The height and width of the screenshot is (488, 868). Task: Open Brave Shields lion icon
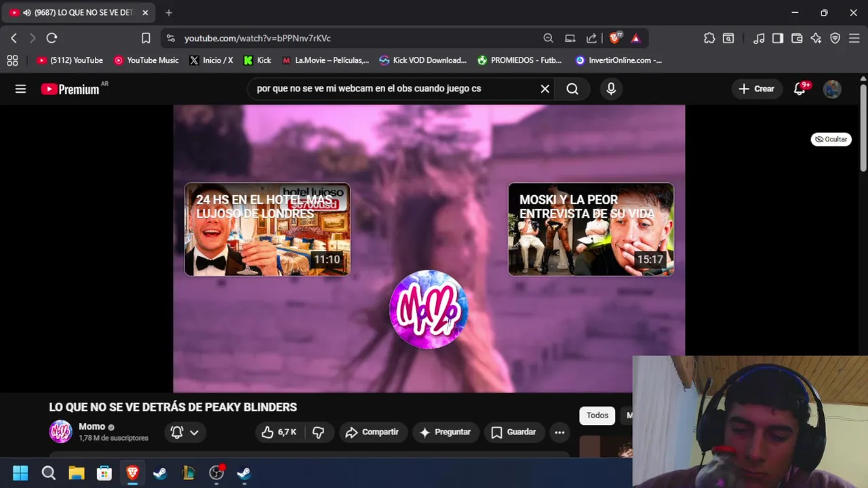click(615, 38)
